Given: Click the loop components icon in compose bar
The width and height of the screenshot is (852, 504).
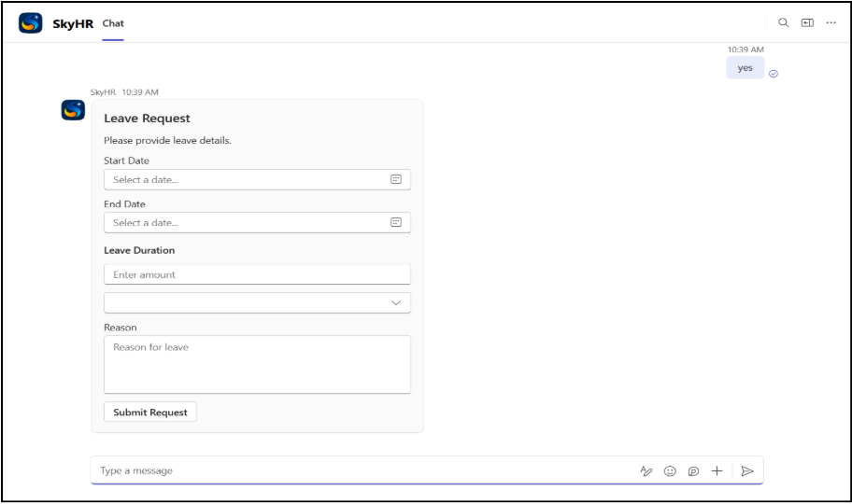Looking at the screenshot, I should (x=693, y=471).
